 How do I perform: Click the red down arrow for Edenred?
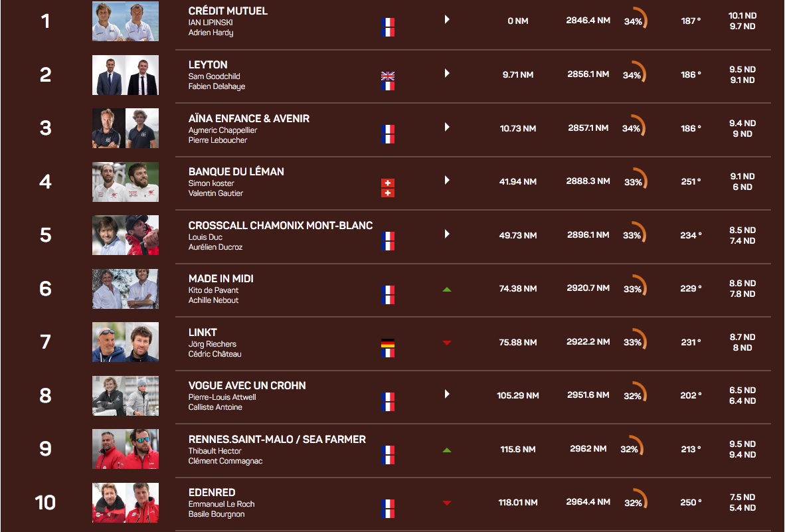click(447, 503)
